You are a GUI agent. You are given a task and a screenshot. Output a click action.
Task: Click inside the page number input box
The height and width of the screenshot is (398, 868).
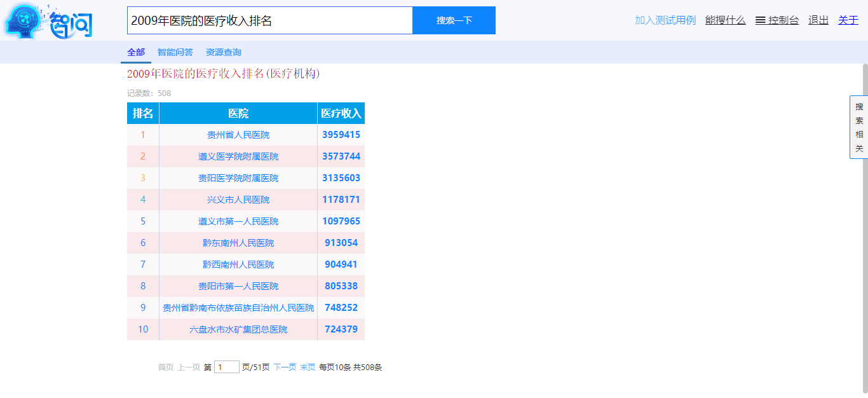(x=226, y=367)
